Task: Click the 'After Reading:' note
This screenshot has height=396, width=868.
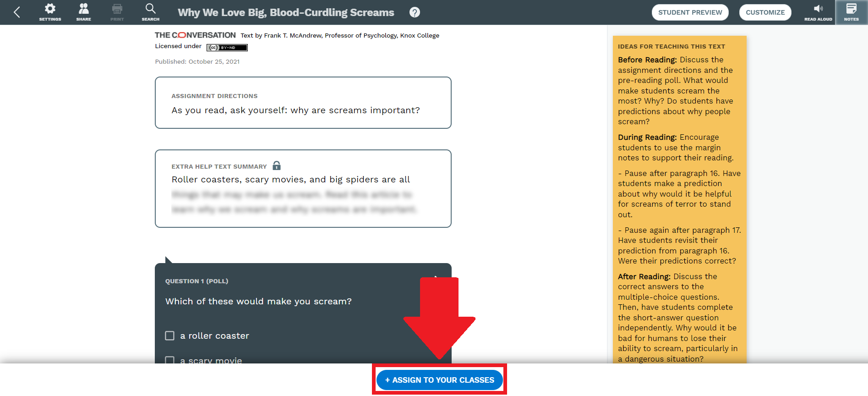Action: click(x=644, y=276)
